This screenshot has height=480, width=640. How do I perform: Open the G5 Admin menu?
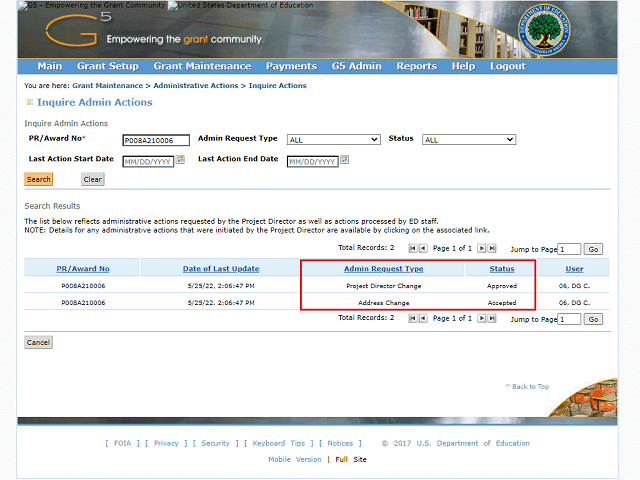[357, 66]
